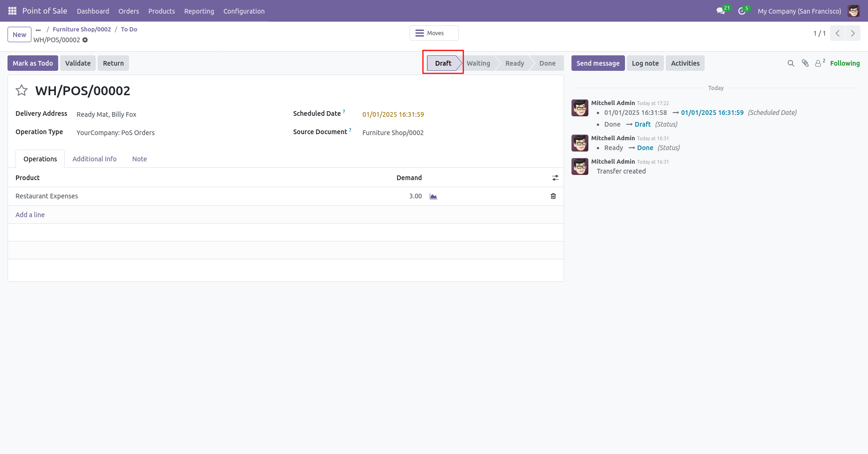
Task: Switch company via My Company (San Francisco)
Action: (799, 11)
